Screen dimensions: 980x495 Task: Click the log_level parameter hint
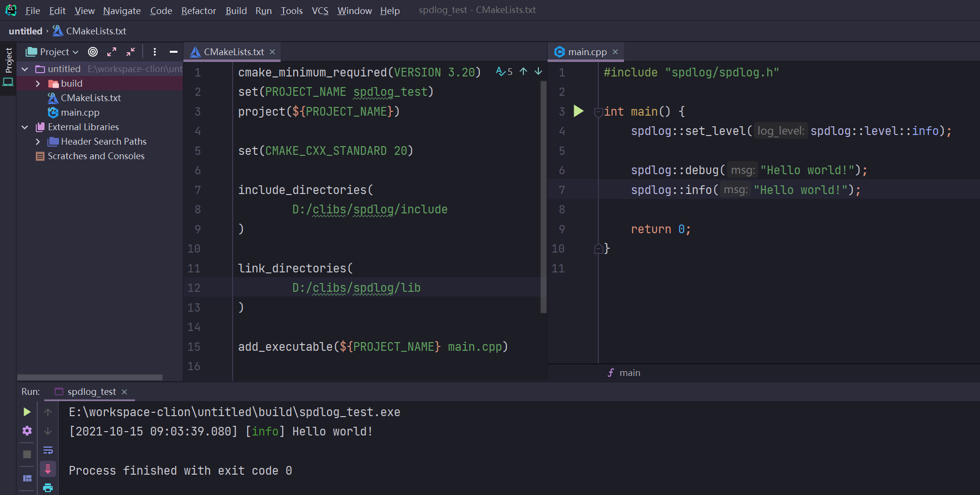780,131
